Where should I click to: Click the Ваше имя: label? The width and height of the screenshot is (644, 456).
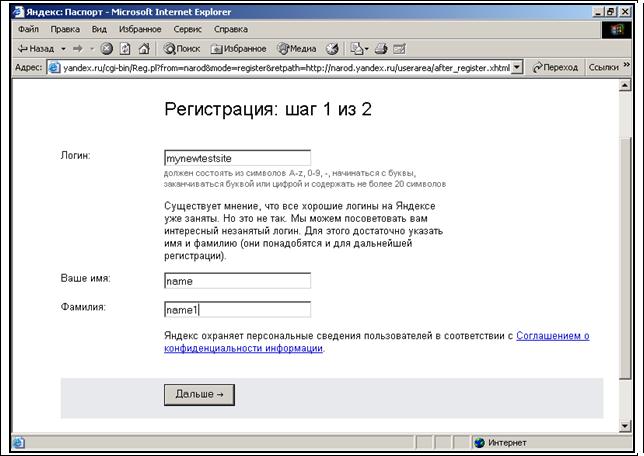click(85, 279)
